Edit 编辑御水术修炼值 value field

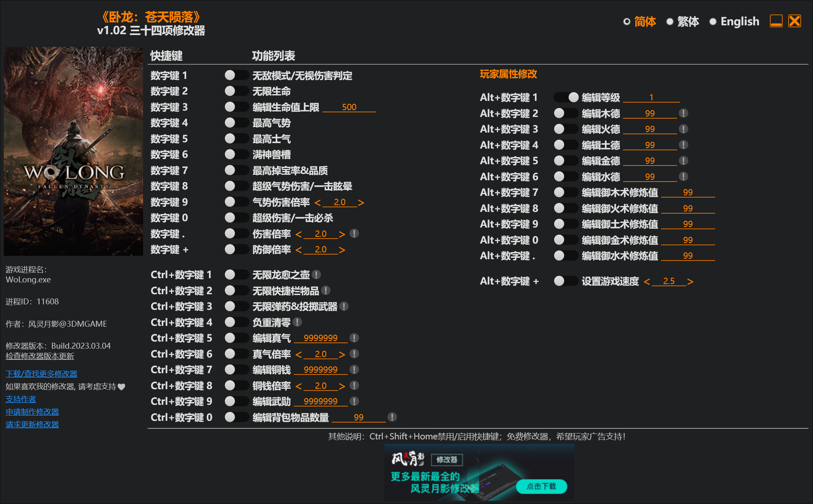coord(688,256)
